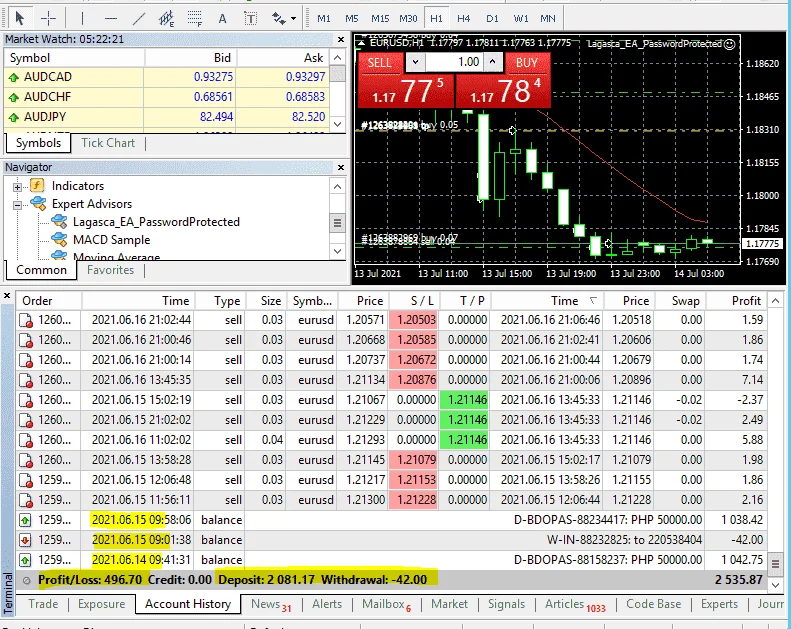
Task: Expand the Indicators tree node
Action: pos(17,187)
